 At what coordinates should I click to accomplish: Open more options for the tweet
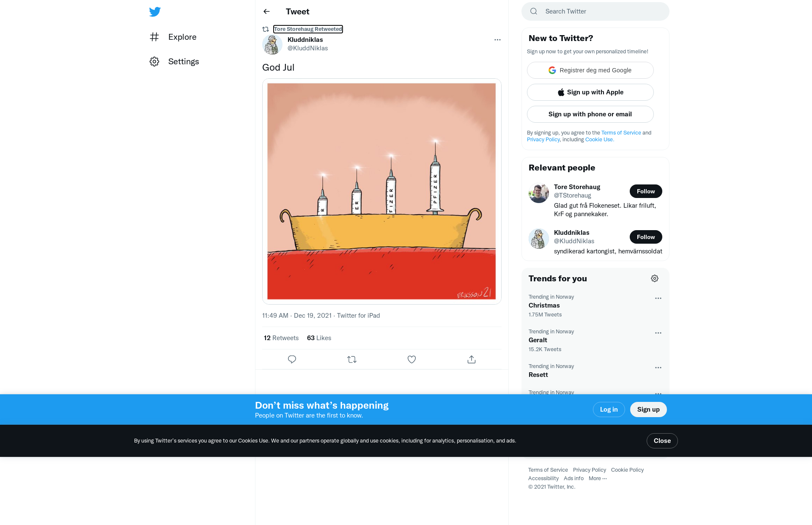tap(497, 40)
